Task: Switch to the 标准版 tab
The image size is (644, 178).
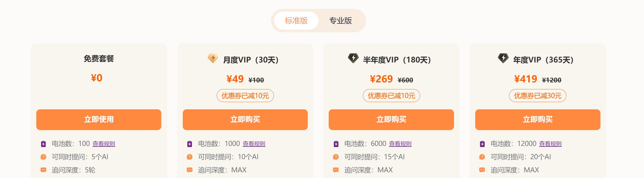Action: click(x=296, y=21)
